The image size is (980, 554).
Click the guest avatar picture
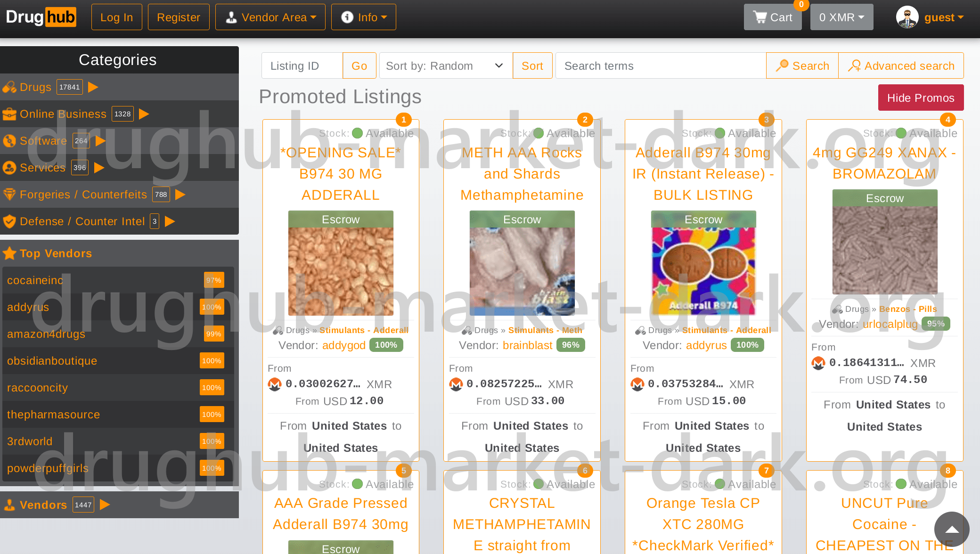[907, 17]
